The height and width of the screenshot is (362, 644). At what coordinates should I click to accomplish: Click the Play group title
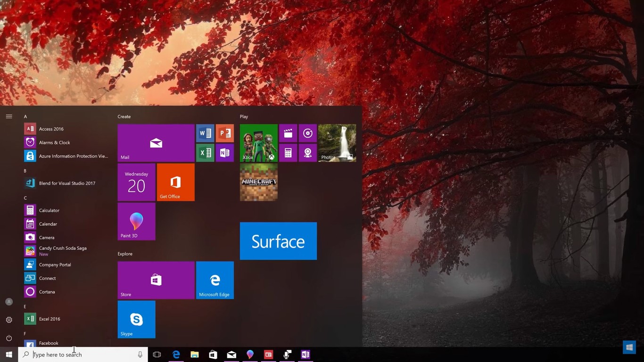point(244,116)
